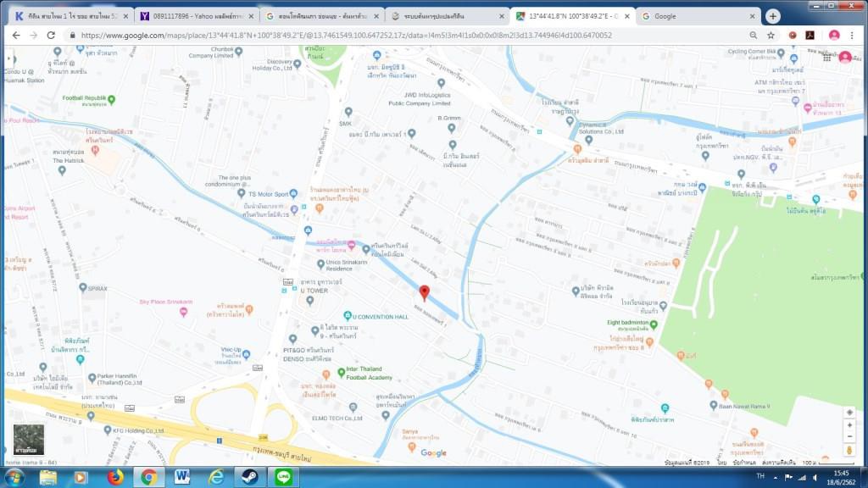Click the Discovery Holiday Co., Ltd pin

(298, 64)
